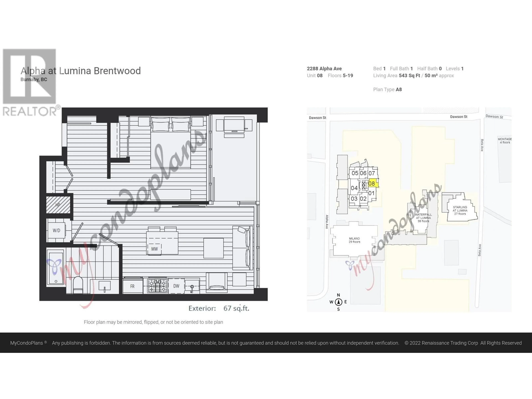This screenshot has width=532, height=399.
Task: Click the '© 2022 Renaissance Trading Corp' text
Action: pyautogui.click(x=441, y=343)
